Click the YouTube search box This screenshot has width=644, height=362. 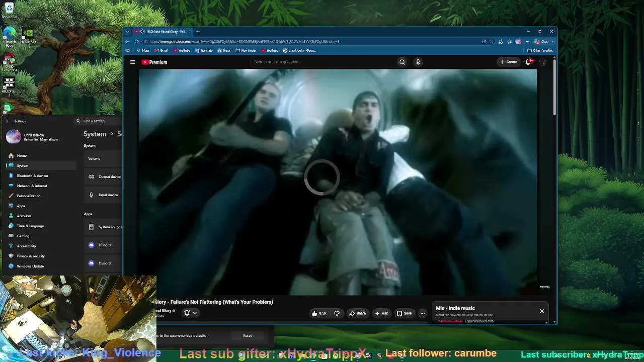point(323,62)
